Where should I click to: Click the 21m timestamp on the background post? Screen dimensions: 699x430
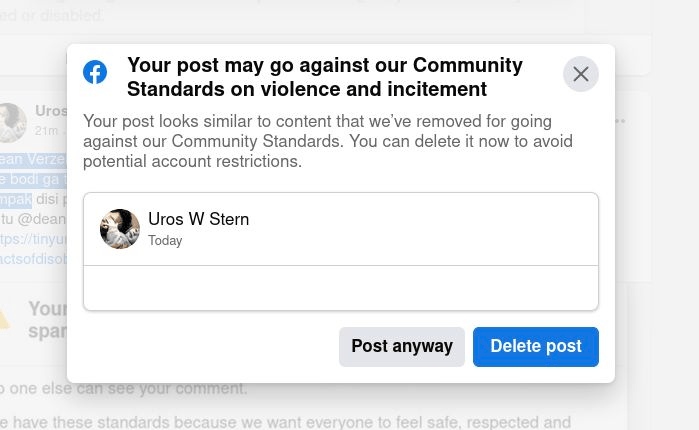tap(46, 131)
